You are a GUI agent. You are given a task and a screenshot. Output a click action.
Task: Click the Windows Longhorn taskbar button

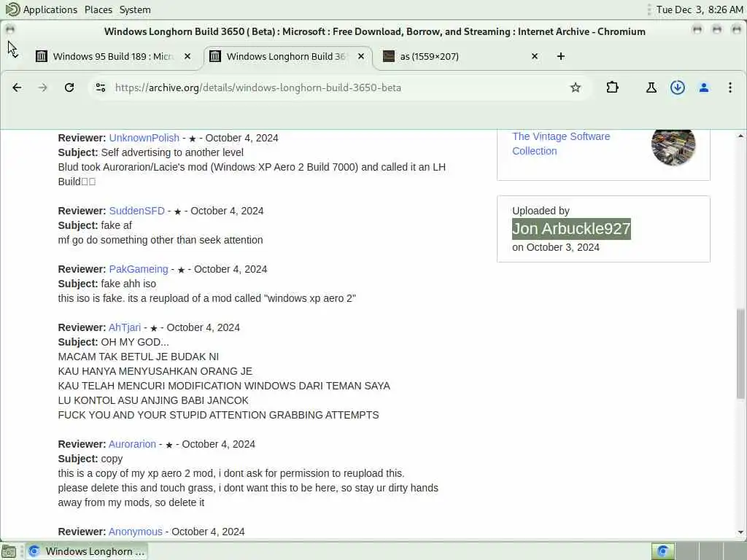tap(87, 551)
